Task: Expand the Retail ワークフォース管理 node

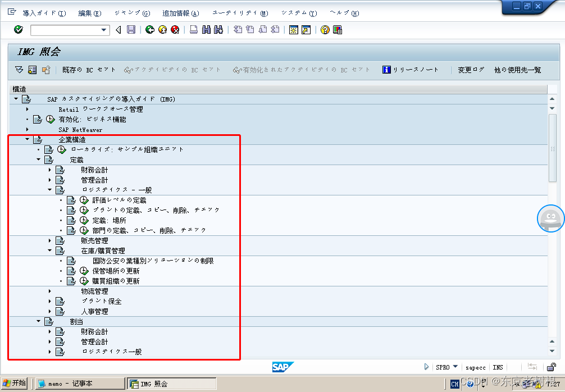Action: coord(28,109)
